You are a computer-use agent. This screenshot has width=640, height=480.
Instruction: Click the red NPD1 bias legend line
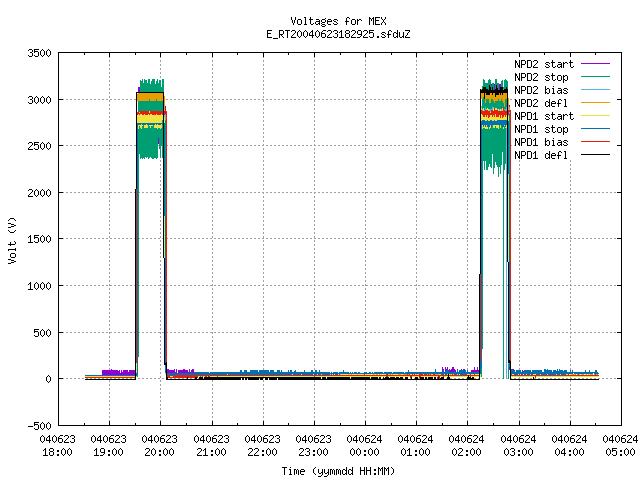point(595,142)
